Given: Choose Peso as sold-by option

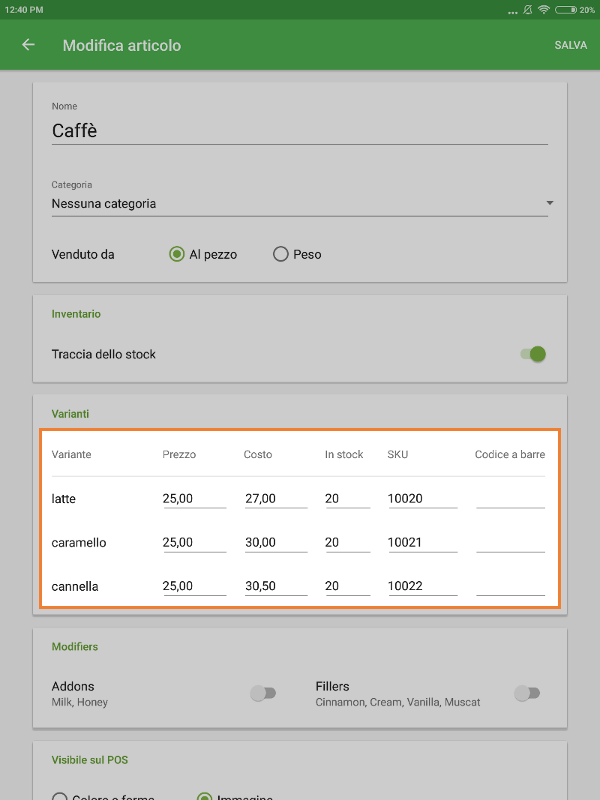Looking at the screenshot, I should pos(281,254).
